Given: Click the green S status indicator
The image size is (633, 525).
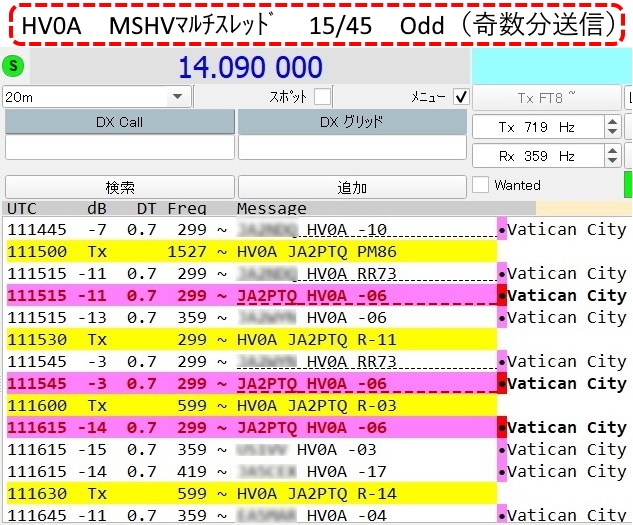Looking at the screenshot, I should [x=13, y=65].
